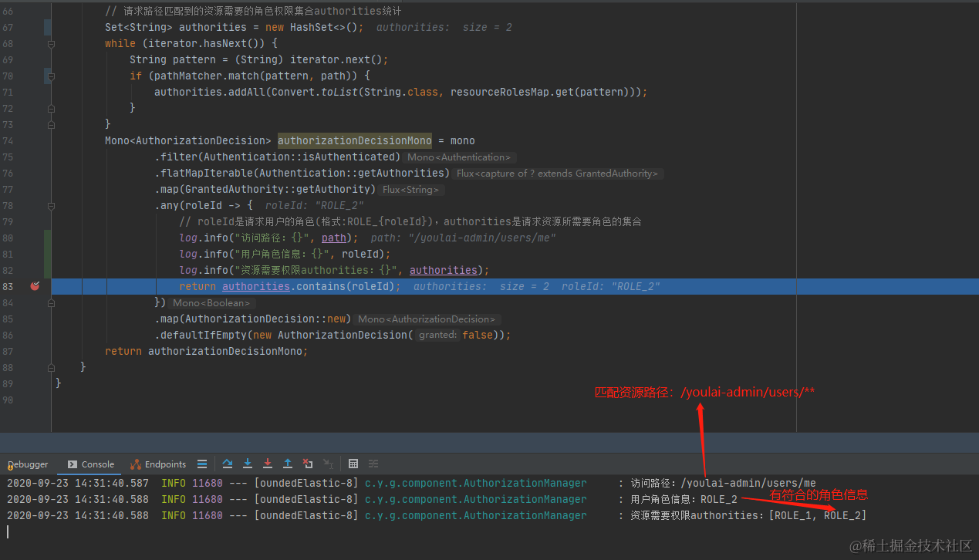Image resolution: width=979 pixels, height=560 pixels.
Task: Click line number 87 in the gutter
Action: (x=8, y=351)
